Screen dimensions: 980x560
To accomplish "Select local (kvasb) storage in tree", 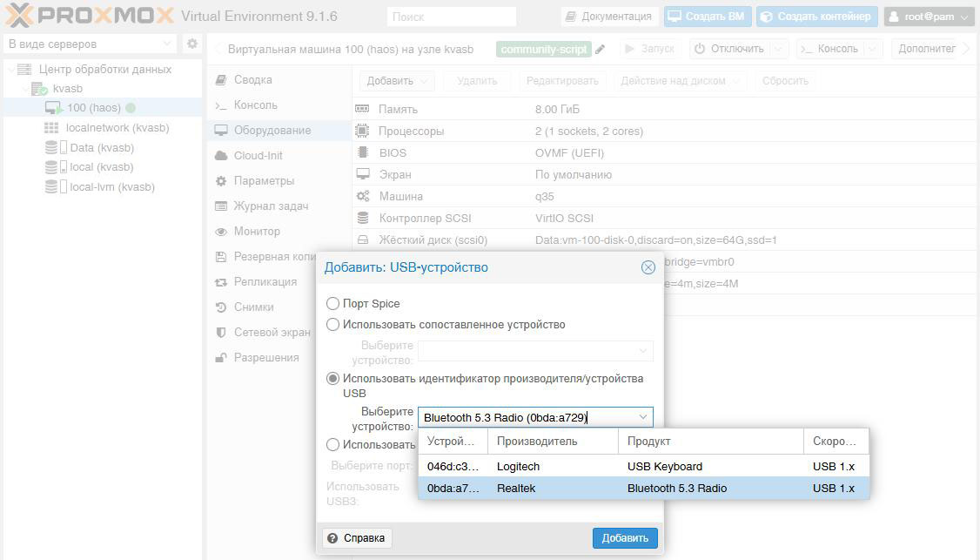I will pyautogui.click(x=101, y=167).
